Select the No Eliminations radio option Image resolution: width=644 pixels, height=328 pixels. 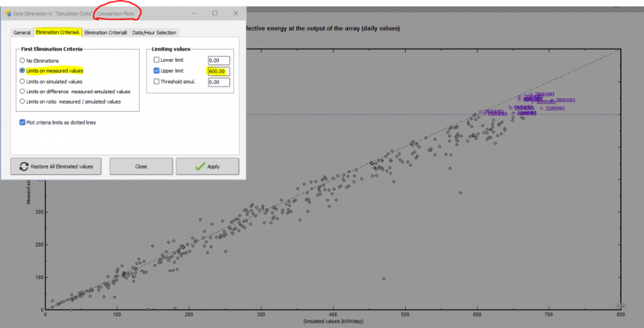[23, 60]
